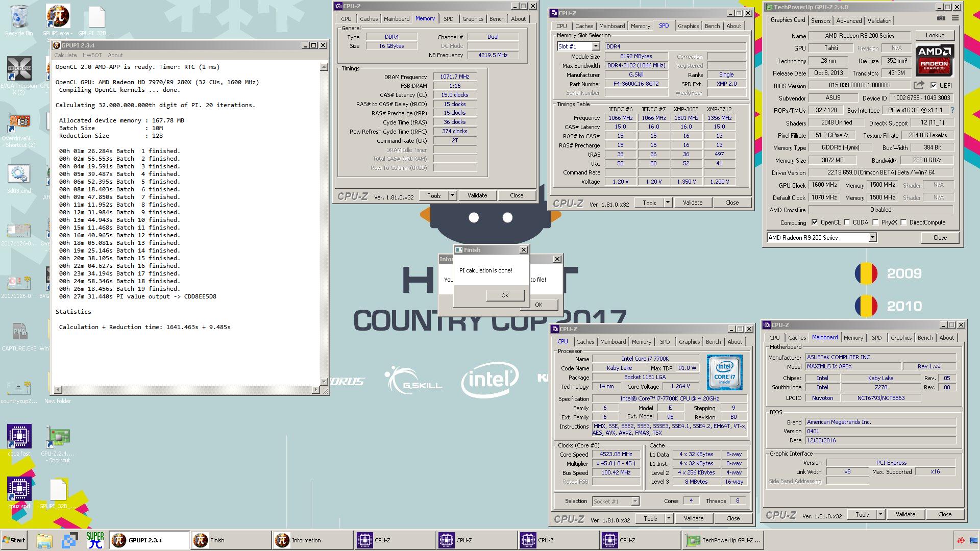Screen dimensions: 980x551
Task: Expand Tools dropdown arrow in CPU-Z CPU window
Action: coord(668,518)
